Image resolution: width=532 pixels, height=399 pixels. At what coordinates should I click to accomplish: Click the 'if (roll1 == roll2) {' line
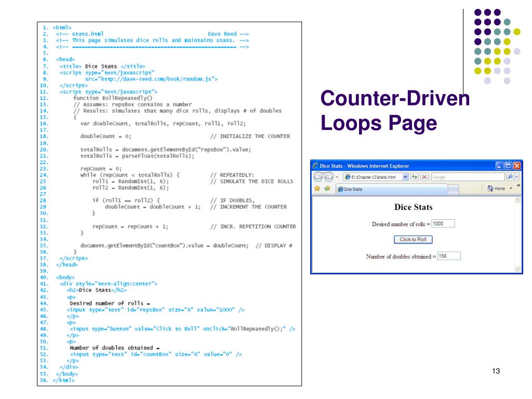pyautogui.click(x=126, y=200)
